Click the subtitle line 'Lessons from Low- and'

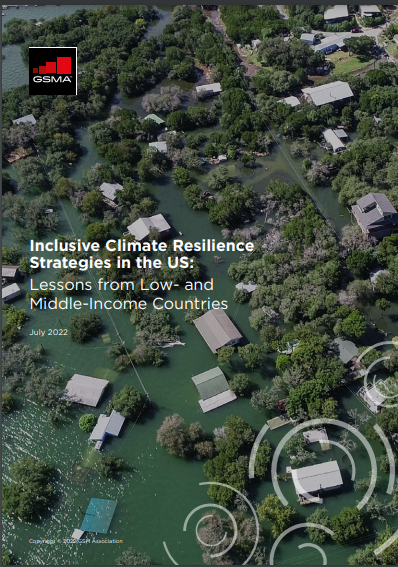pyautogui.click(x=121, y=285)
